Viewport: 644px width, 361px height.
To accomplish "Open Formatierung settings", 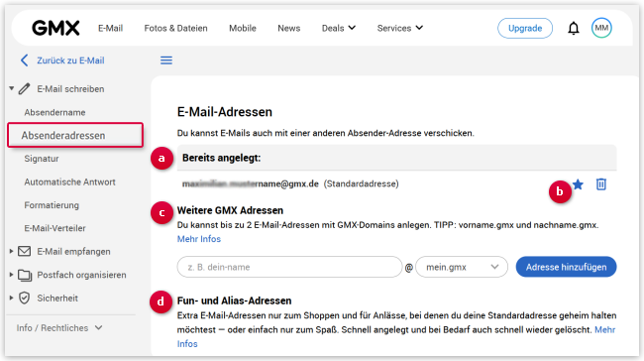I will pos(52,204).
